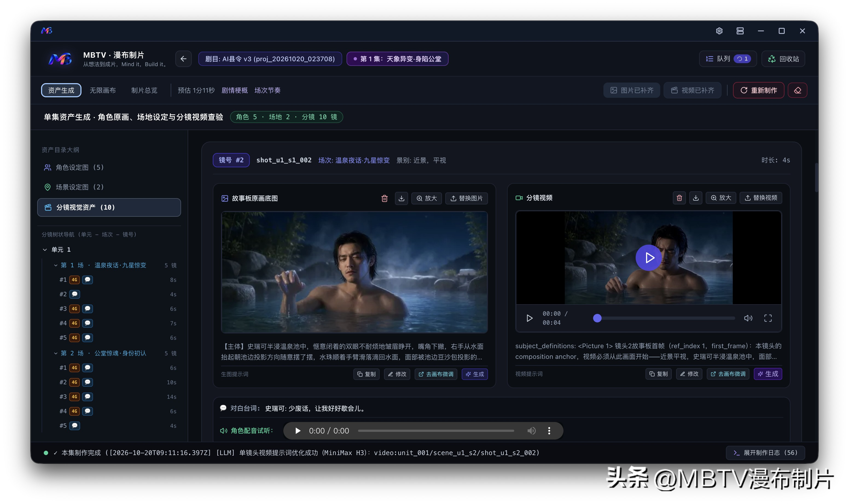This screenshot has height=504, width=849.
Task: Click the 剧目: AI县令 v3 project chip
Action: click(270, 59)
